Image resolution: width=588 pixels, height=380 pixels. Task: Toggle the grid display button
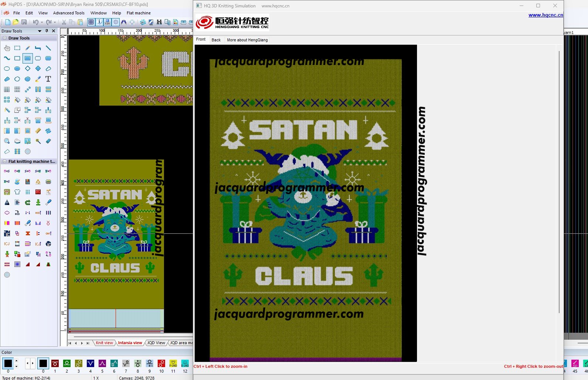[91, 22]
